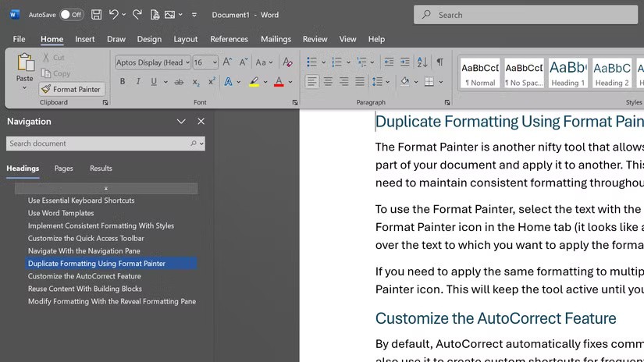
Task: Click the Clear All Formatting icon
Action: pos(288,62)
